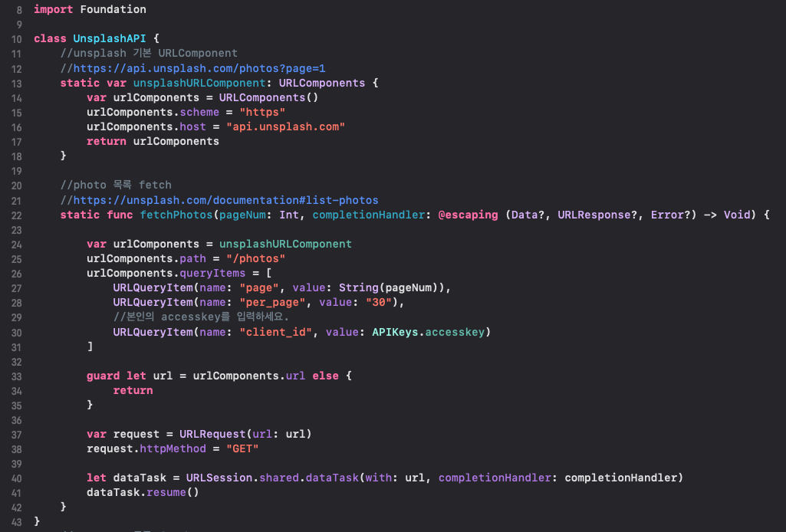Click the "https" string literal
The width and height of the screenshot is (786, 532).
[x=262, y=112]
